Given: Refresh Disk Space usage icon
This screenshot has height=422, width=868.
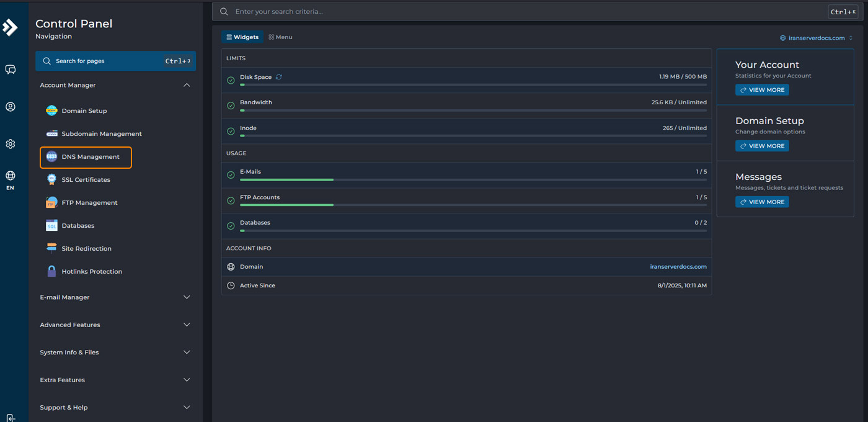Looking at the screenshot, I should pos(279,77).
